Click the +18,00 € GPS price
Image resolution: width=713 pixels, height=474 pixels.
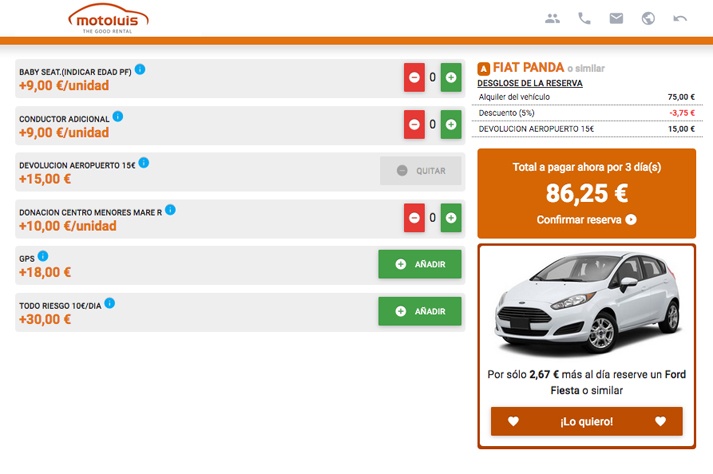[45, 272]
